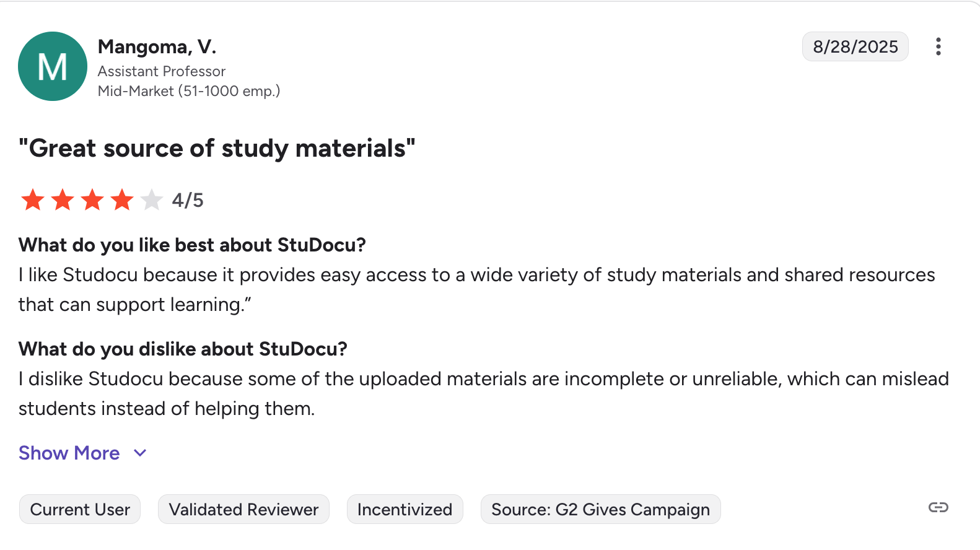This screenshot has width=980, height=550.
Task: Toggle the Current User filter tag
Action: coord(79,509)
